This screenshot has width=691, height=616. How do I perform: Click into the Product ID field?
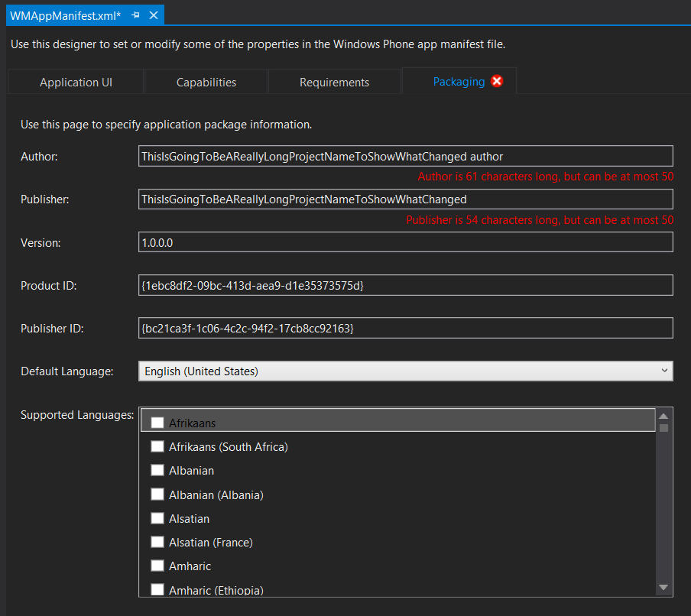coord(405,285)
